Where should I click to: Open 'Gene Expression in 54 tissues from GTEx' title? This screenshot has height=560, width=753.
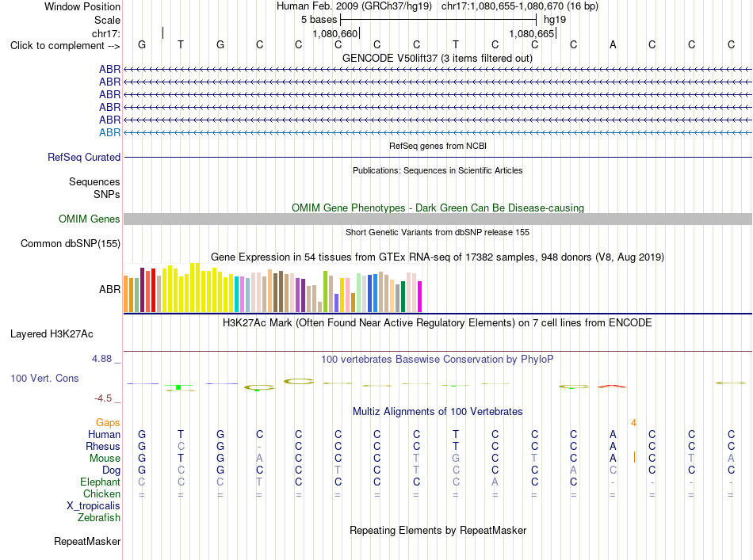[x=438, y=257]
